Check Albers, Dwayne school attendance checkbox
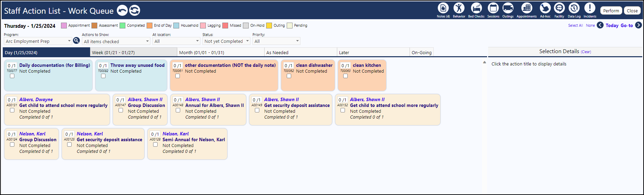 pos(12,110)
